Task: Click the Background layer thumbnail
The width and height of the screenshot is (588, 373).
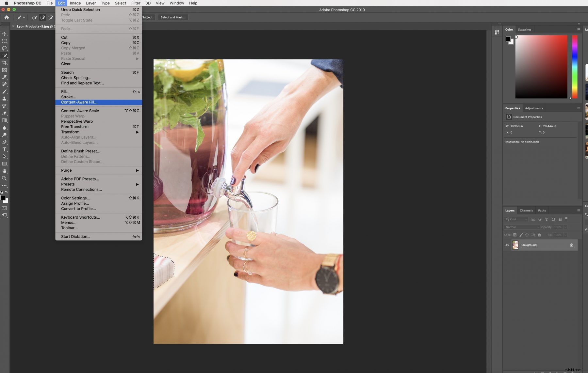Action: [515, 245]
